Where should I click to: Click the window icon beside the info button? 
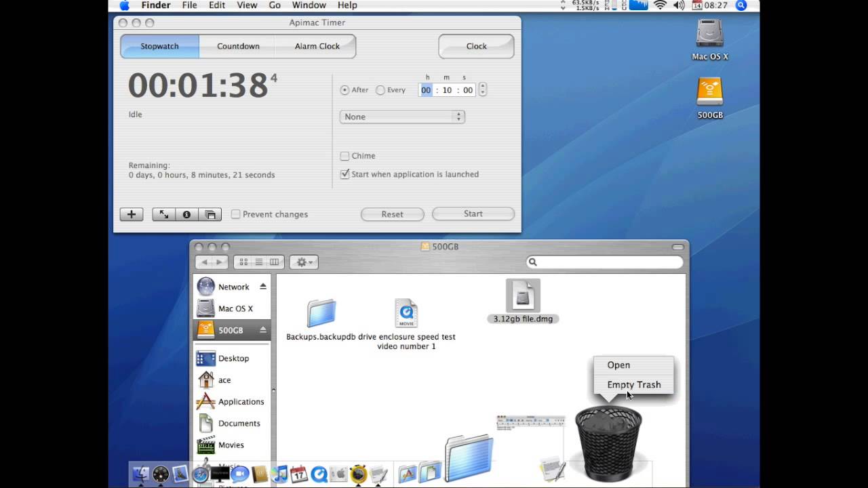pos(210,214)
